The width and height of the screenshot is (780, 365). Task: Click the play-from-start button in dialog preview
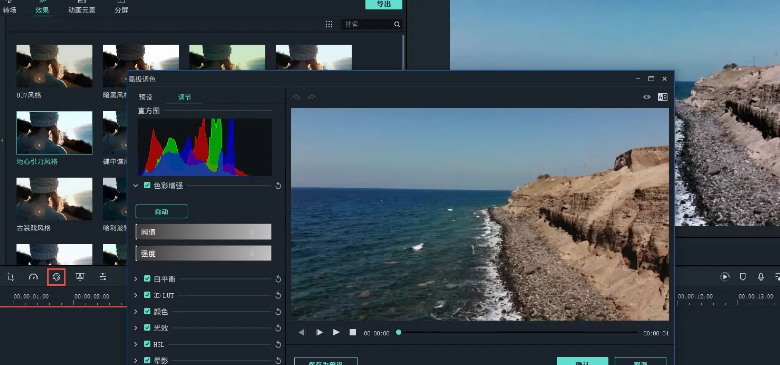[x=319, y=332]
